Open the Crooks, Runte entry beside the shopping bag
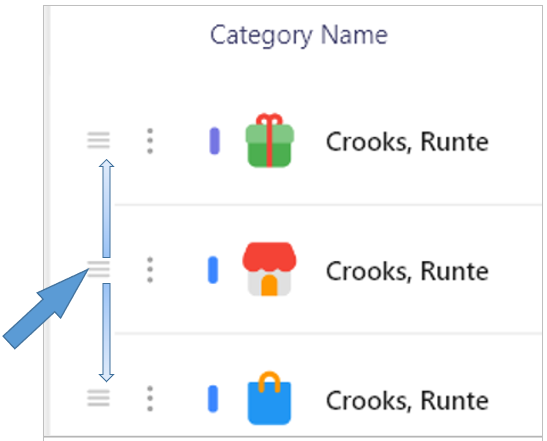 click(x=407, y=400)
